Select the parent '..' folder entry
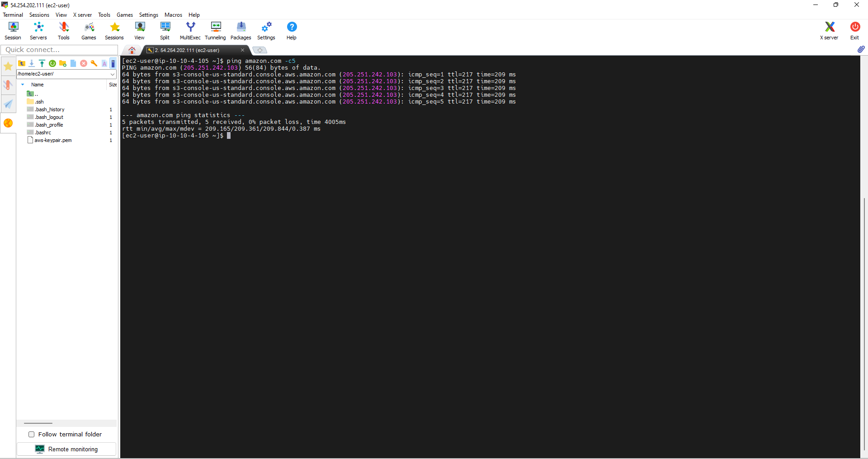Screen dimensions: 868x459 coord(33,94)
